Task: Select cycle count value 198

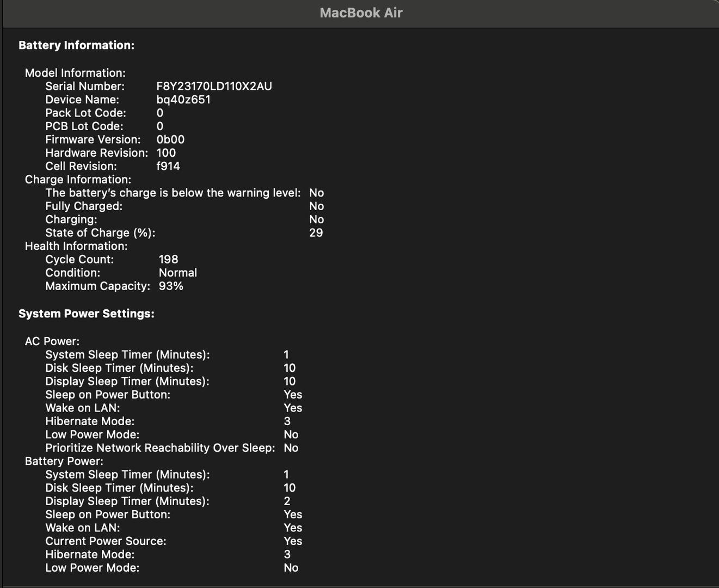Action: (169, 259)
